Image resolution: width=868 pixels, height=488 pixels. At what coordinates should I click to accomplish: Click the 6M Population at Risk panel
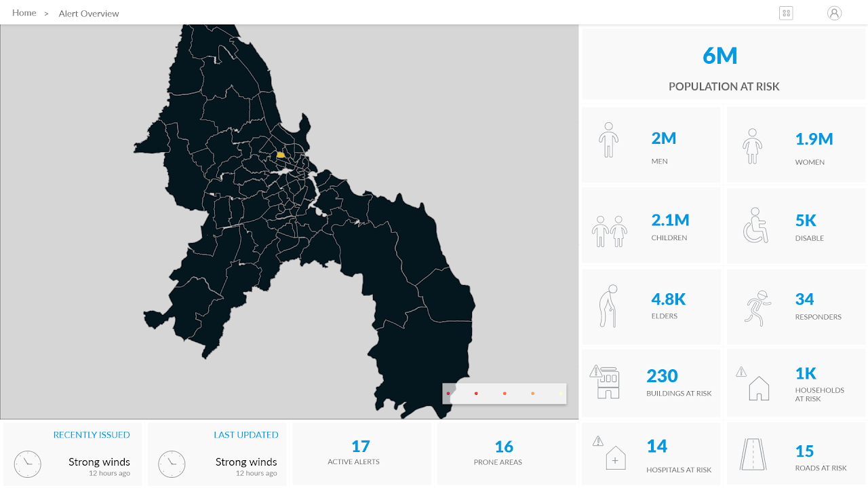(x=724, y=65)
